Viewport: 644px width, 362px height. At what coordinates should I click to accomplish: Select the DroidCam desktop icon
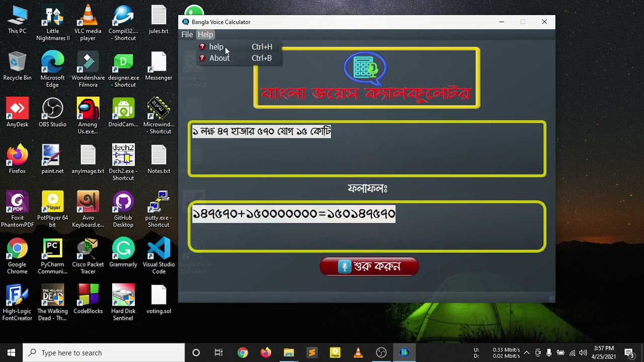tap(123, 113)
